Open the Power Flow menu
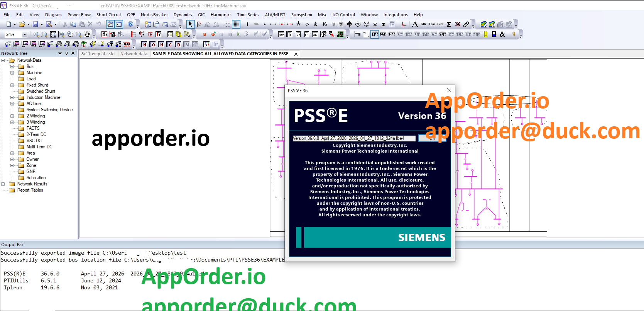This screenshot has height=311, width=644. point(79,15)
